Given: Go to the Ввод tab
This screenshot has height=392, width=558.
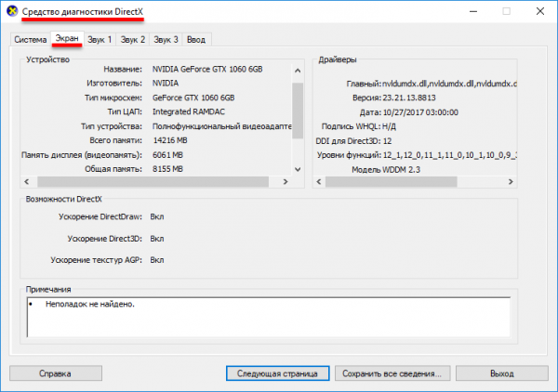Looking at the screenshot, I should coord(196,39).
